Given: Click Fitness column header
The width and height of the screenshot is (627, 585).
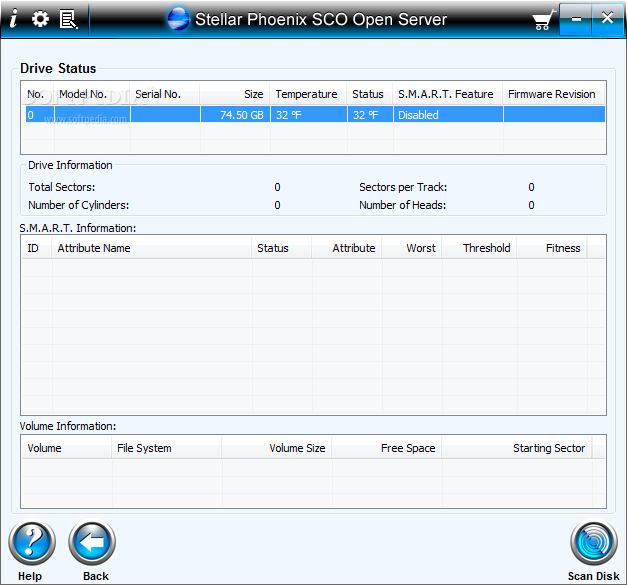Looking at the screenshot, I should coord(552,248).
